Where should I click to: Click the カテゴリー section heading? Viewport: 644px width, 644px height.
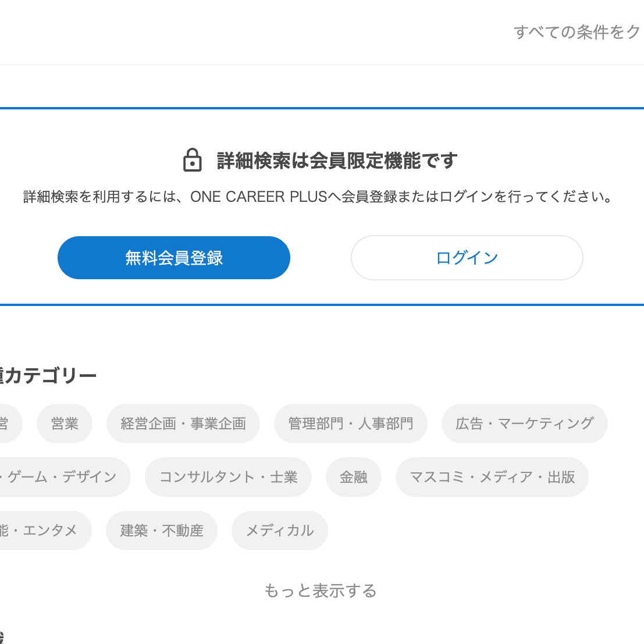[49, 376]
